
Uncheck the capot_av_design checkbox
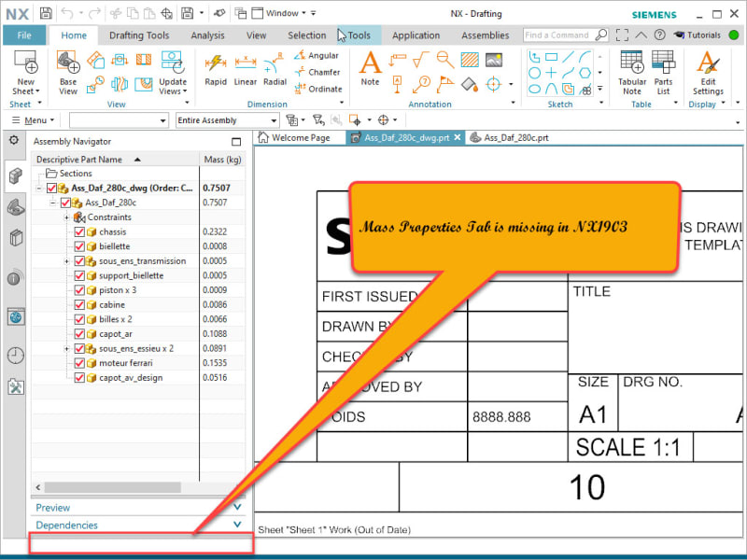pos(79,378)
